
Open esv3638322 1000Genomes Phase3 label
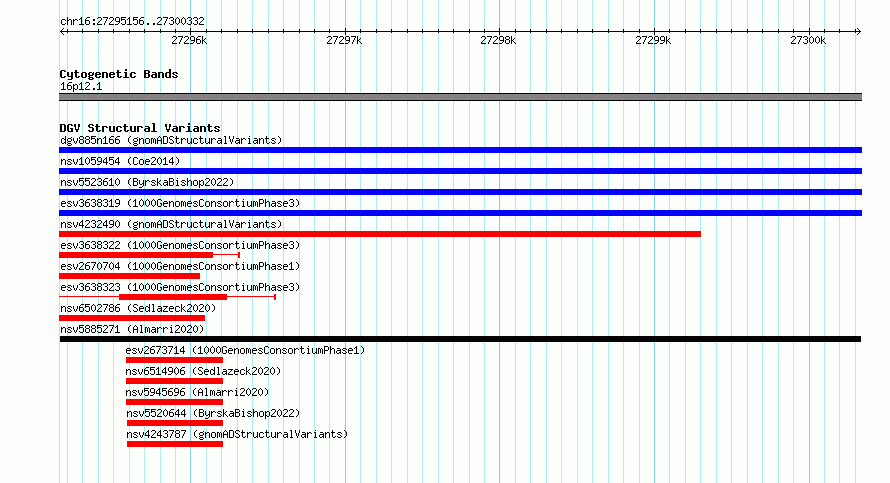click(180, 245)
